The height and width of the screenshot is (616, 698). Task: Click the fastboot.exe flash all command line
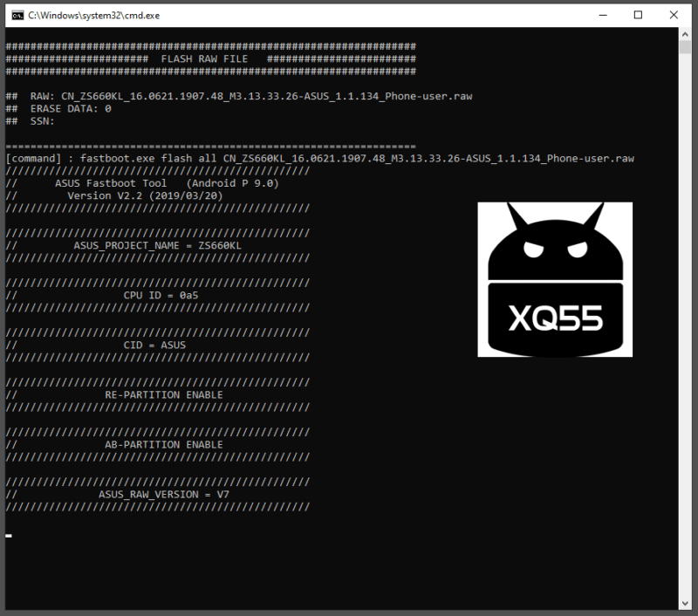319,159
